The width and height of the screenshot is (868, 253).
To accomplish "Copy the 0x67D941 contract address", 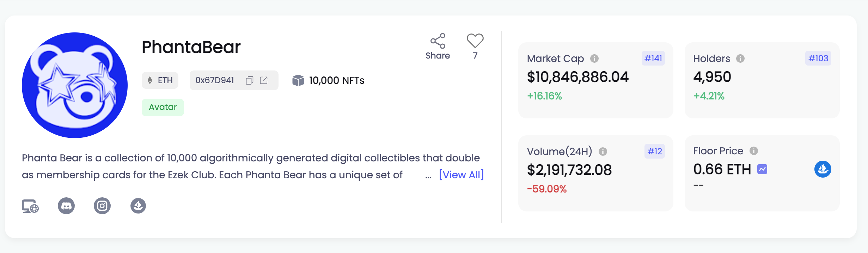I will 249,80.
